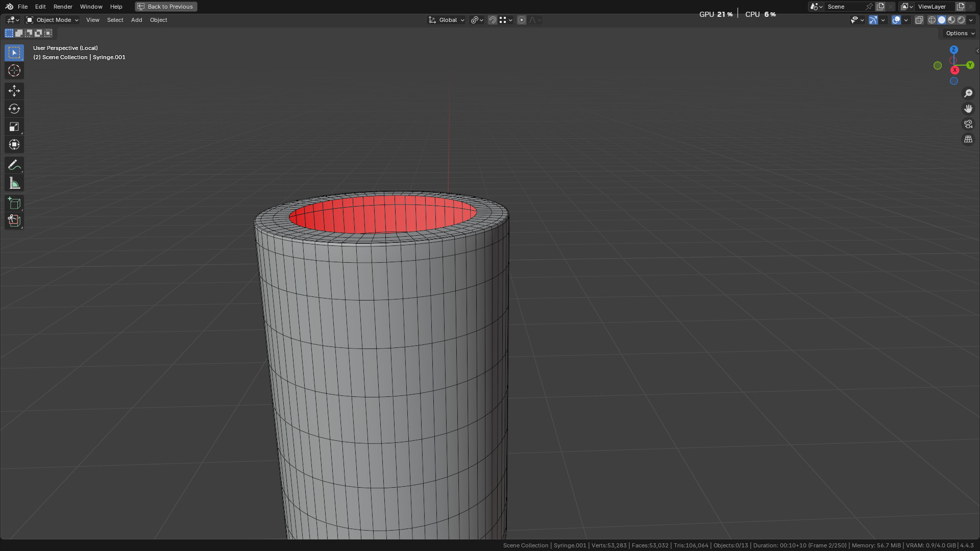
Task: Open the gizmo options dropdown arrow
Action: pyautogui.click(x=883, y=20)
